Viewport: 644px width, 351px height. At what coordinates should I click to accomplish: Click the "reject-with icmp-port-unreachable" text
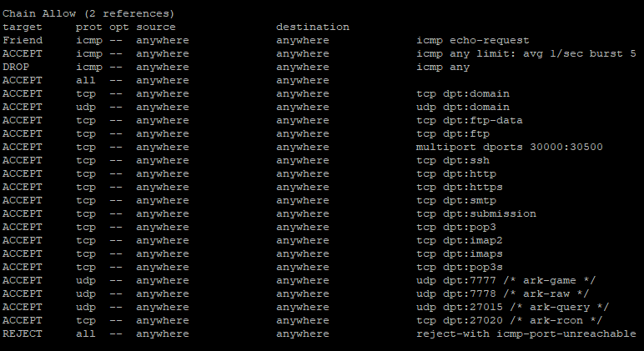click(526, 333)
